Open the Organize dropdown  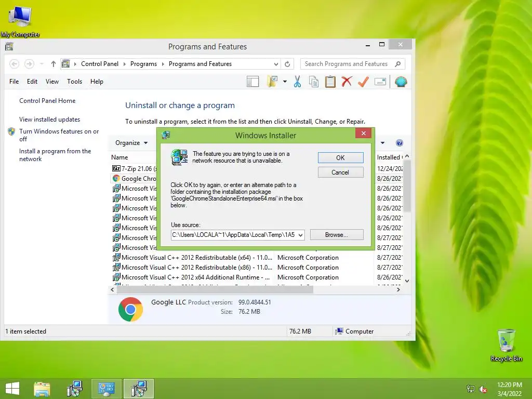tap(131, 143)
